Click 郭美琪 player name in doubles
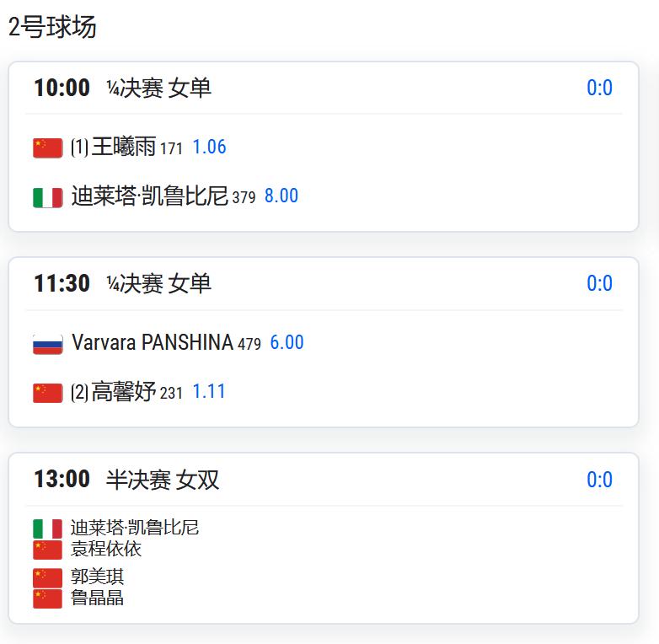Screen dimensions: 659x644 click(x=98, y=577)
